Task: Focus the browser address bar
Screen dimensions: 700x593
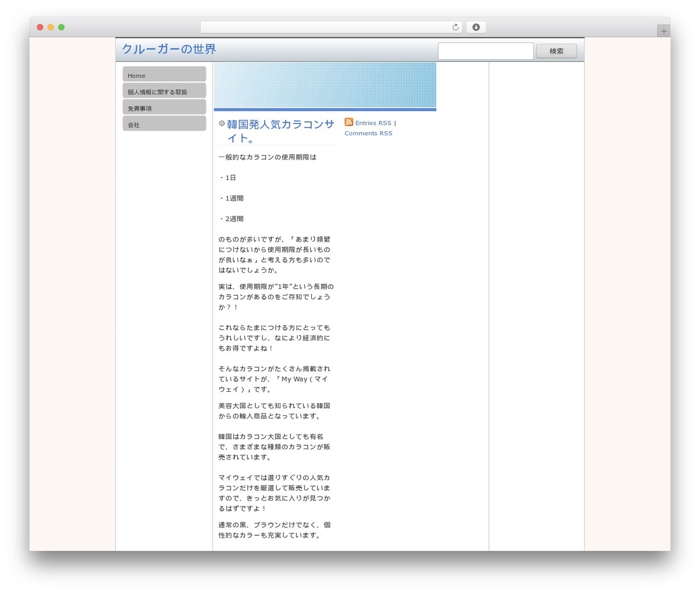Action: (x=331, y=27)
